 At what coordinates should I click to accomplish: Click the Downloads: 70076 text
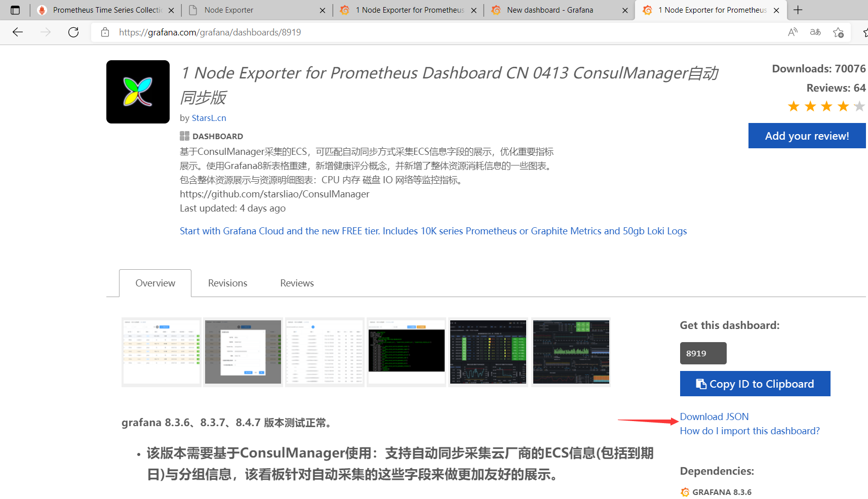tap(819, 69)
